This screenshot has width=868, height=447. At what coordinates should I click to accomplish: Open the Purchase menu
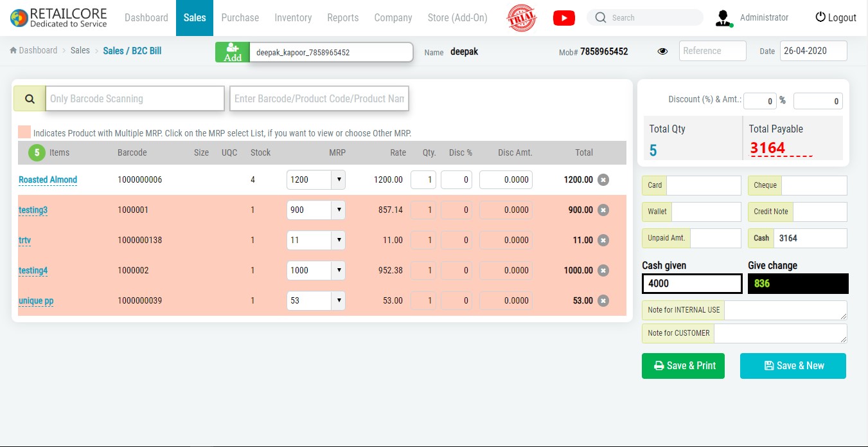(x=240, y=17)
